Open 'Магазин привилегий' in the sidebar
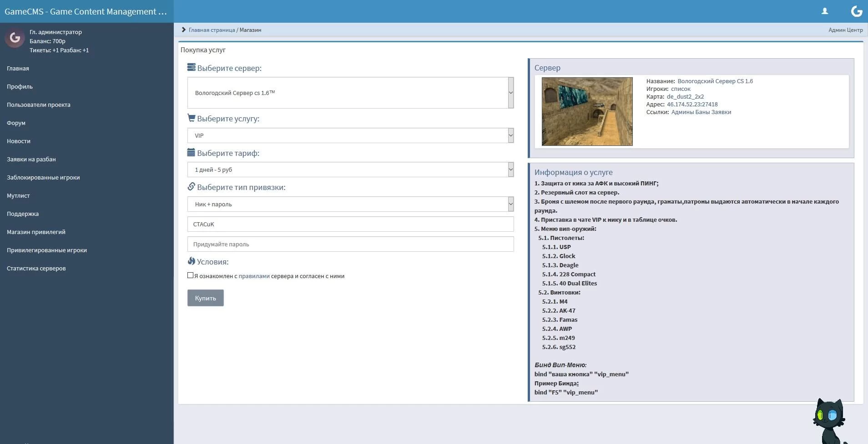The image size is (868, 444). click(x=36, y=232)
